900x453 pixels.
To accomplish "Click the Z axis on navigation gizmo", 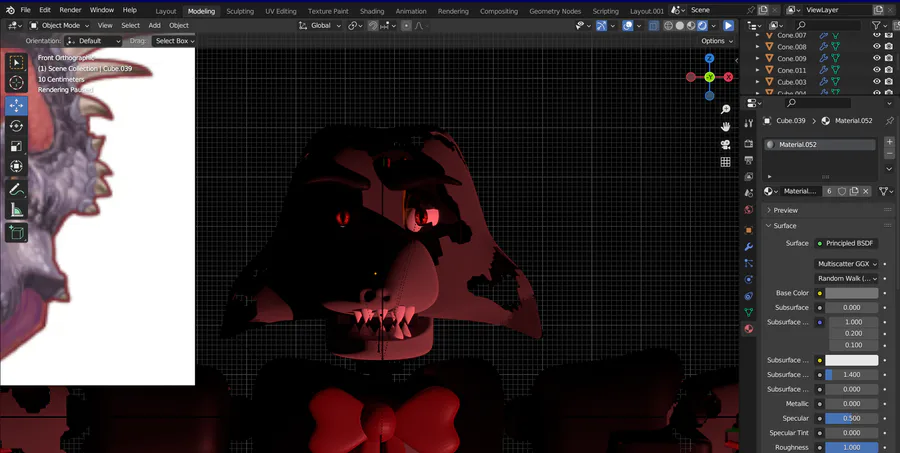I will [709, 59].
